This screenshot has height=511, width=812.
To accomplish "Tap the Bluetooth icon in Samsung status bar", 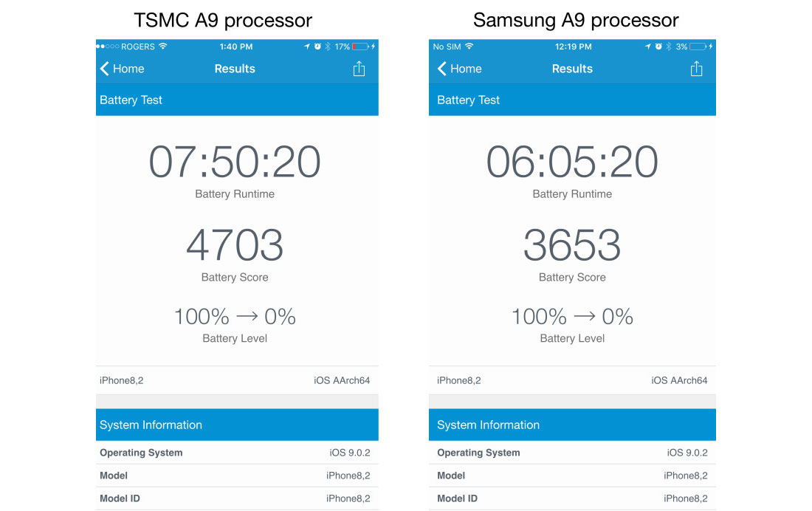I will [668, 46].
